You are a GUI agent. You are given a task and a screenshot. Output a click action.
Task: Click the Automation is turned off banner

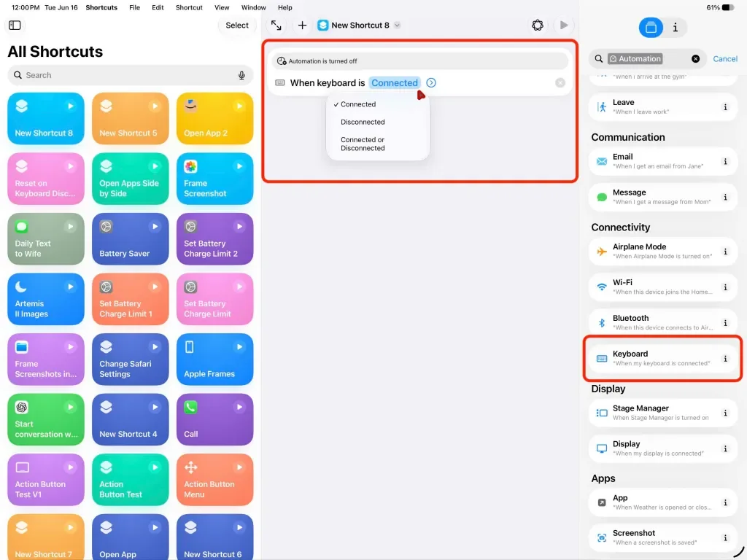(419, 61)
